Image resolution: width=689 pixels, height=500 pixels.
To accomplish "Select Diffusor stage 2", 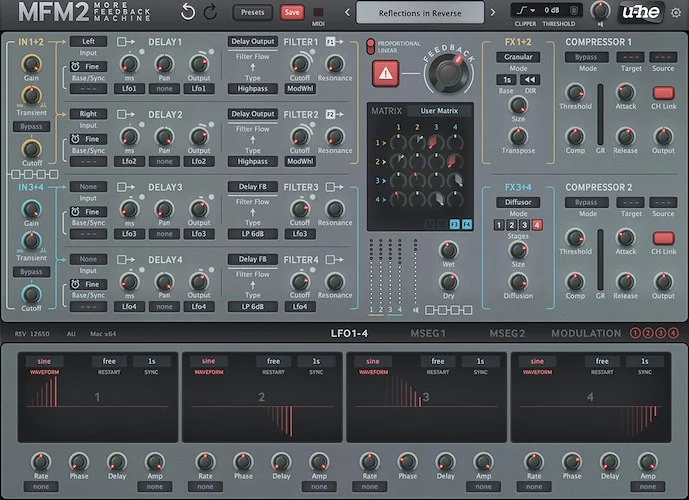I will (511, 225).
